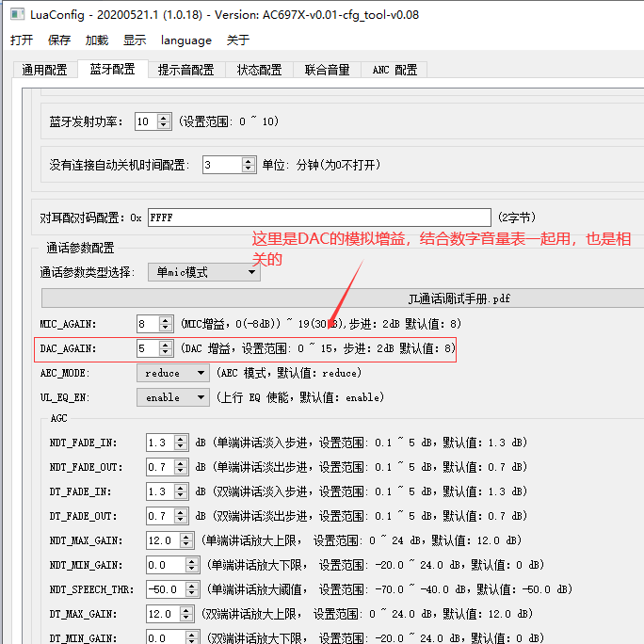644x644 pixels.
Task: Increase NDT_MIN_GAIN with the up arrow
Action: point(192,561)
